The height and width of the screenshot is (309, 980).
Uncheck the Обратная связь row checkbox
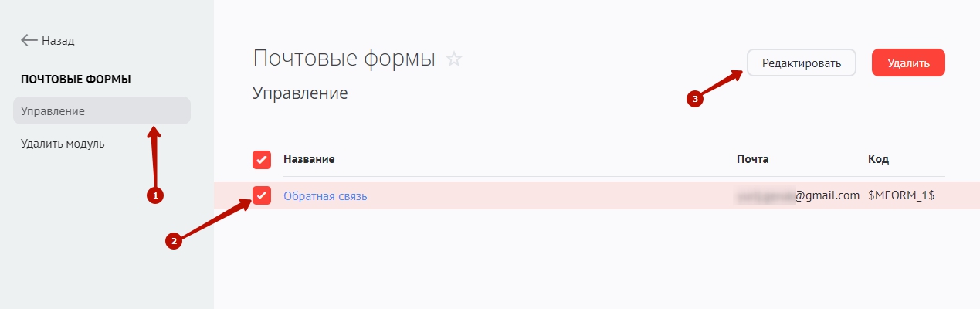pos(262,195)
